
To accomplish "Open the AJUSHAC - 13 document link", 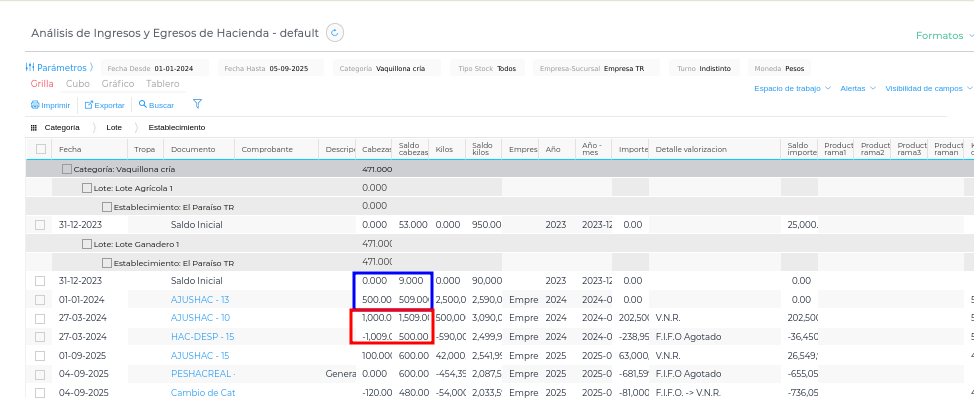I will pyautogui.click(x=200, y=299).
